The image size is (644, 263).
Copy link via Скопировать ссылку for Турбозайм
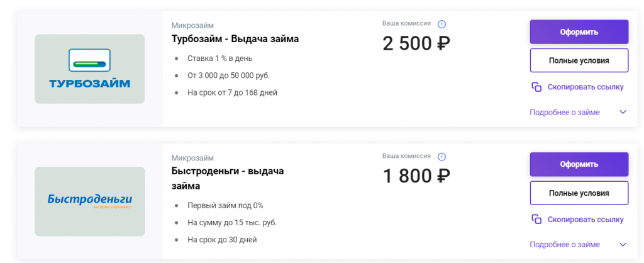pyautogui.click(x=586, y=87)
